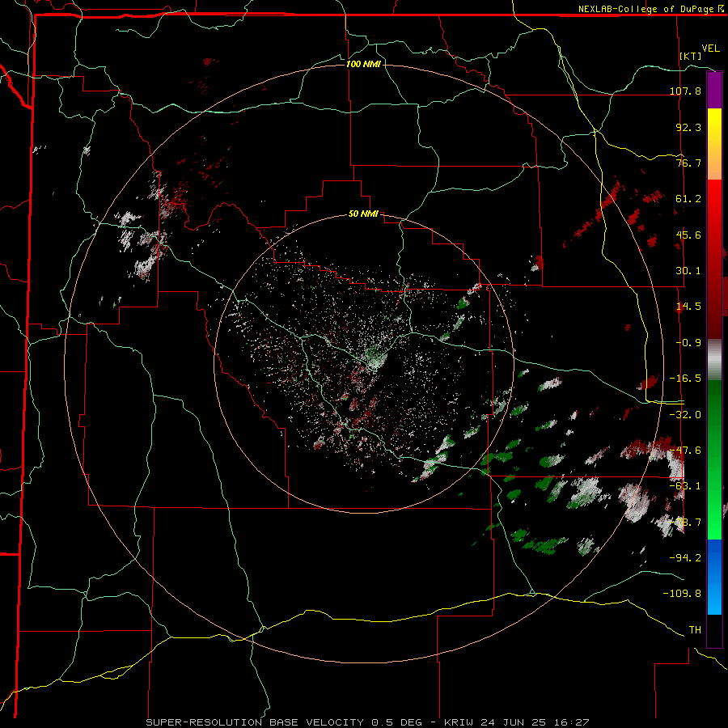Click the -32.0 velocity scale value
728x728 pixels.
(x=685, y=415)
